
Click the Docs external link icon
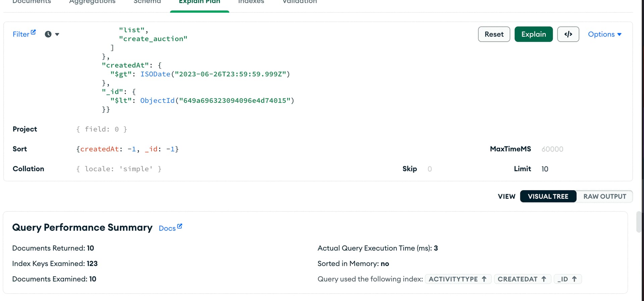[x=179, y=226]
